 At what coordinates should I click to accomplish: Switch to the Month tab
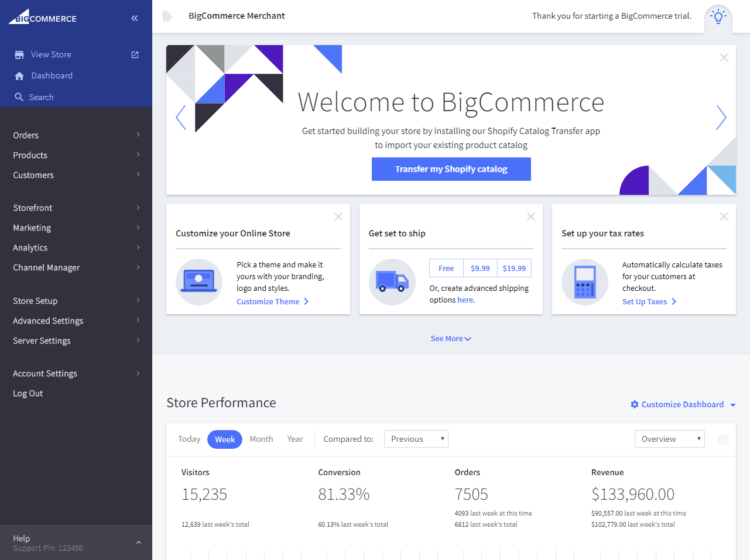click(x=261, y=439)
